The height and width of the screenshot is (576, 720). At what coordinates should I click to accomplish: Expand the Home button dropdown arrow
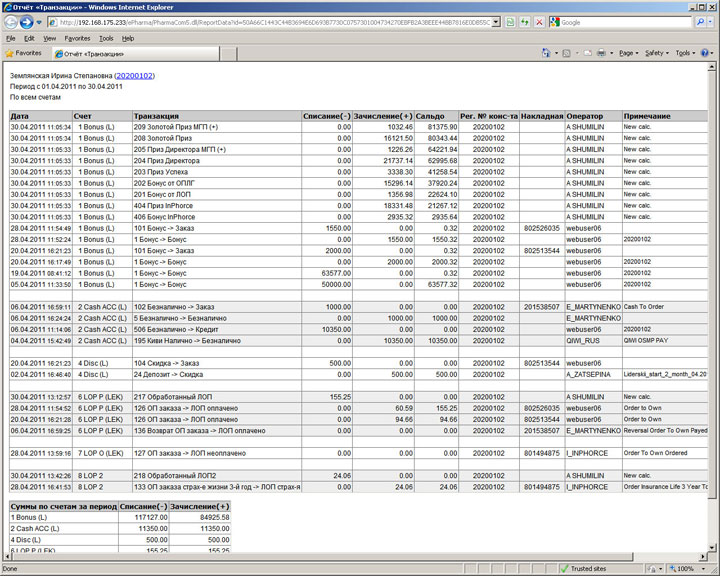point(556,53)
